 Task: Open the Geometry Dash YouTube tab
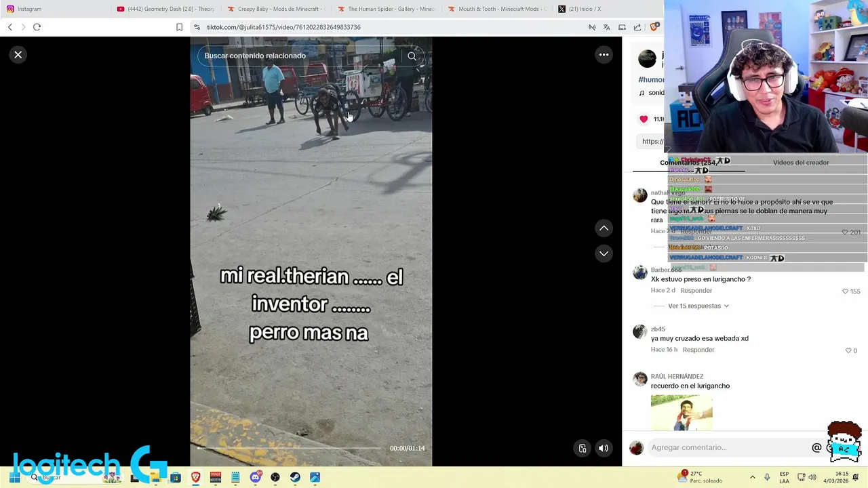click(x=165, y=9)
